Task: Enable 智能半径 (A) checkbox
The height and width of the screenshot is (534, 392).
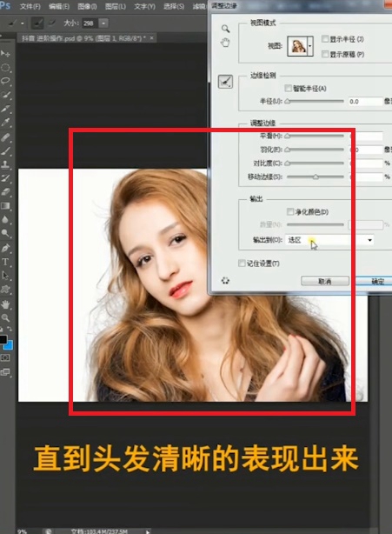Action: click(x=288, y=88)
